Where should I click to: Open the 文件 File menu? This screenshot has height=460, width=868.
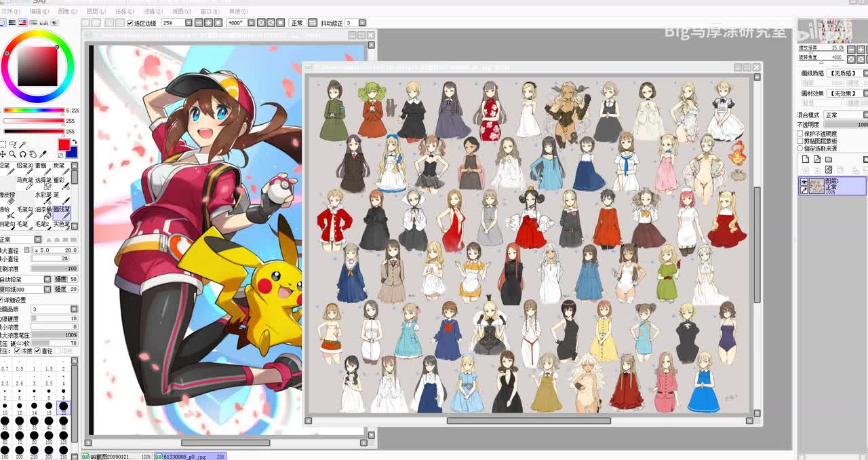point(12,12)
